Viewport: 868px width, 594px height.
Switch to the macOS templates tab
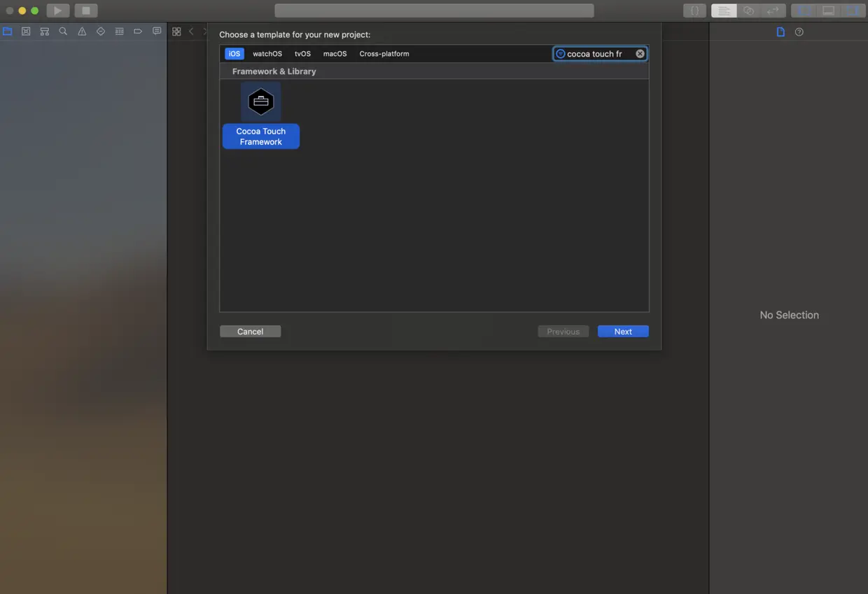335,53
